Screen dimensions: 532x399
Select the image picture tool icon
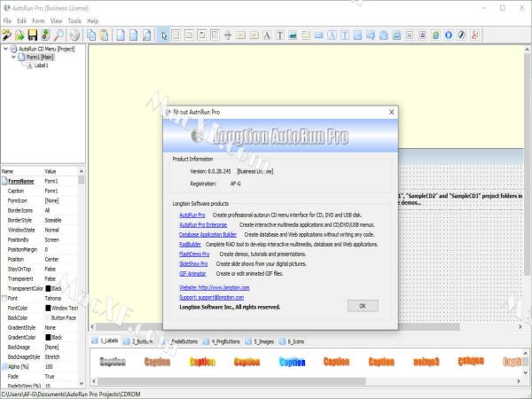click(293, 35)
